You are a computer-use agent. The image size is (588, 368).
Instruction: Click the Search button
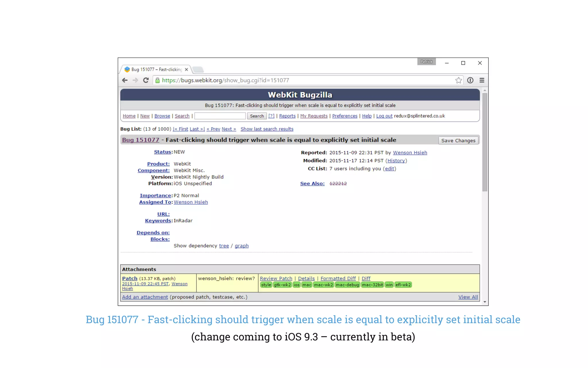257,116
